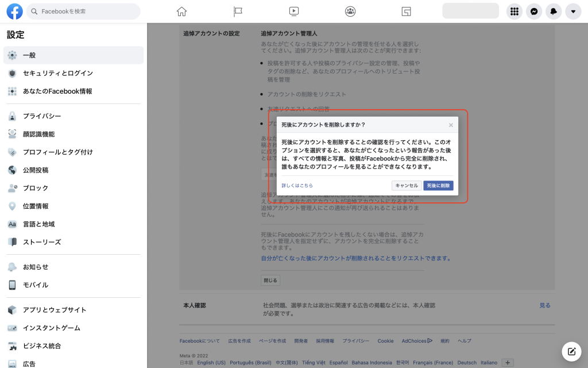Open Cookie footer link
The width and height of the screenshot is (588, 368).
click(x=385, y=341)
